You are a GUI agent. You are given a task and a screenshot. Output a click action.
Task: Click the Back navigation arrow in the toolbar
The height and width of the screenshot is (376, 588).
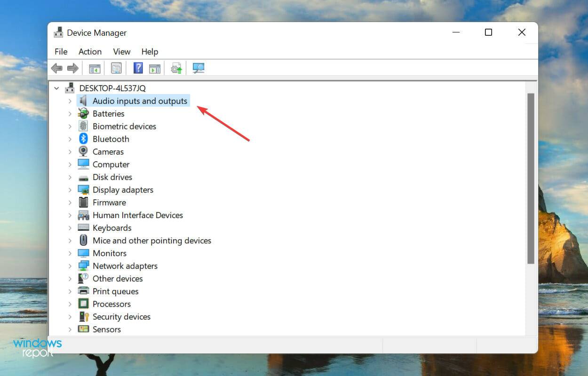pyautogui.click(x=57, y=68)
